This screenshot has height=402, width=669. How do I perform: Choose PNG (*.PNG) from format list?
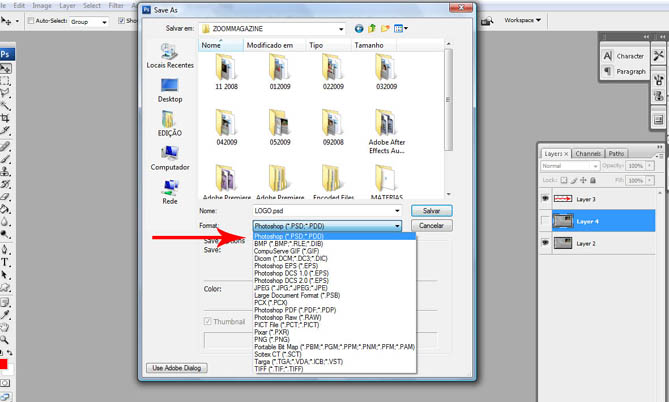pyautogui.click(x=270, y=339)
